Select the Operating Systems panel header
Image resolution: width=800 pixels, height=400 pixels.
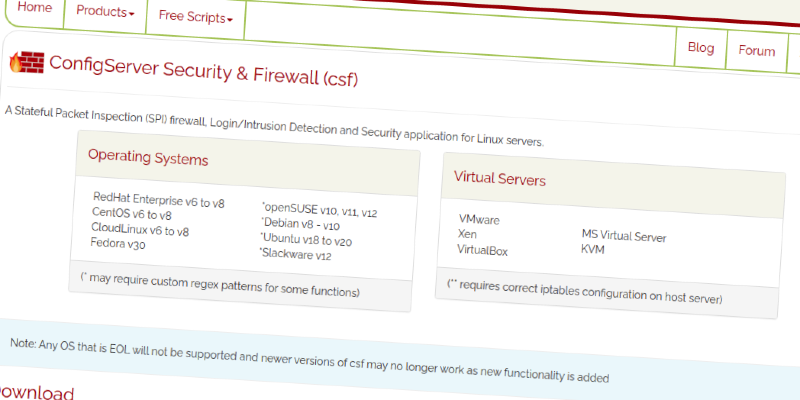148,158
